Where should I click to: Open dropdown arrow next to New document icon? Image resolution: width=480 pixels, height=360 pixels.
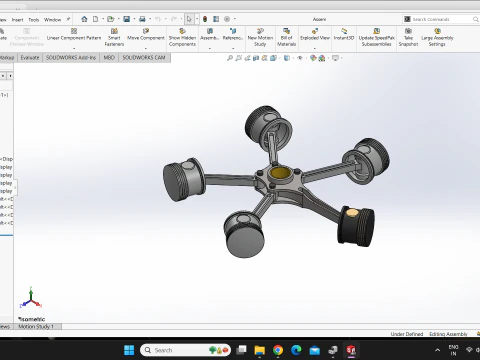tap(103, 19)
